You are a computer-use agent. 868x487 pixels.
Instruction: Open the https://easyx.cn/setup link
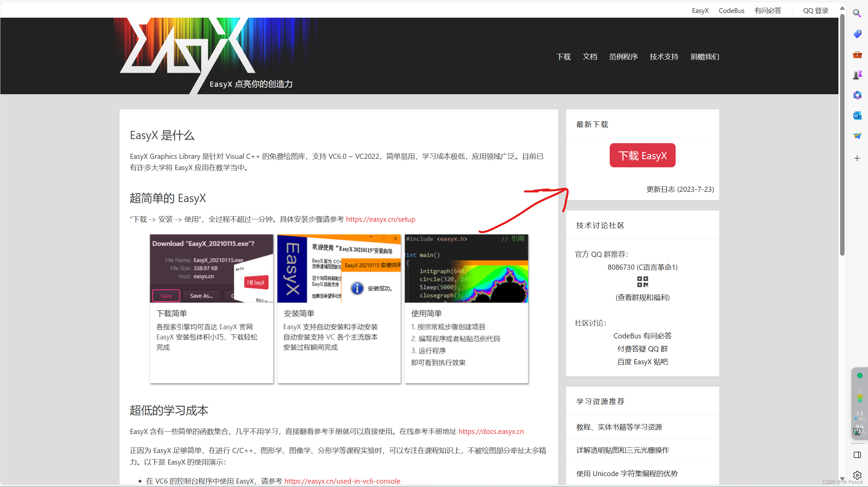381,219
